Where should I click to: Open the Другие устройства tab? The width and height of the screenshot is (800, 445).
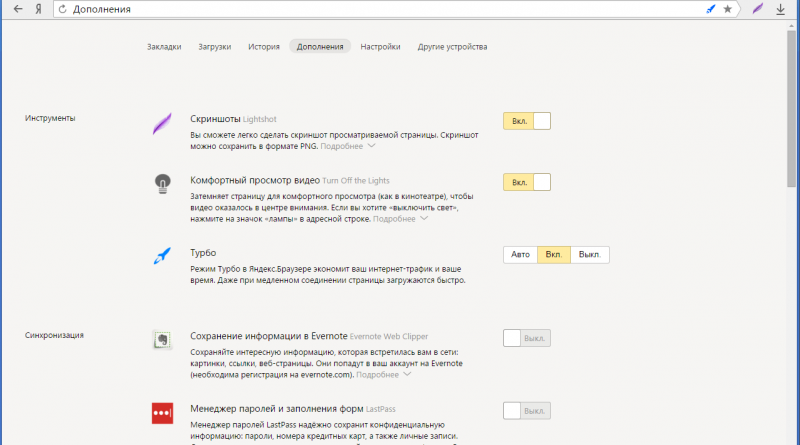(453, 46)
